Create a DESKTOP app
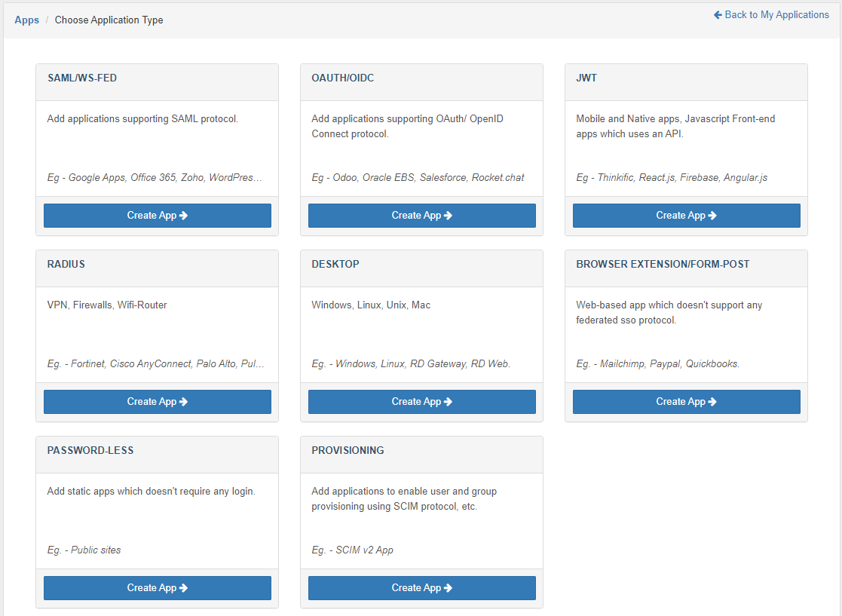The height and width of the screenshot is (616, 842). pos(421,402)
